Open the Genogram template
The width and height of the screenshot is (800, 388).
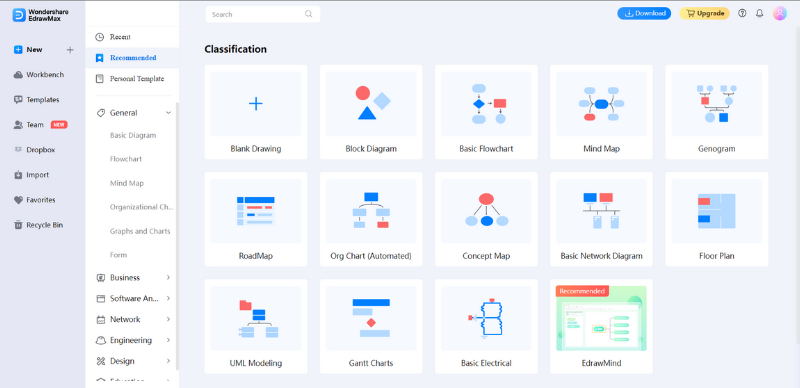717,112
